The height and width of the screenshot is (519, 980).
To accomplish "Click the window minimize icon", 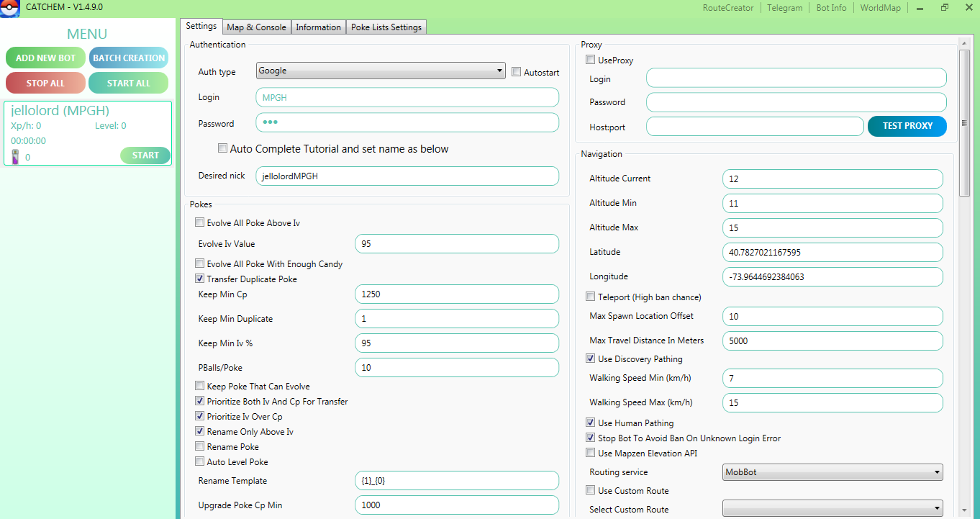I will tap(920, 8).
